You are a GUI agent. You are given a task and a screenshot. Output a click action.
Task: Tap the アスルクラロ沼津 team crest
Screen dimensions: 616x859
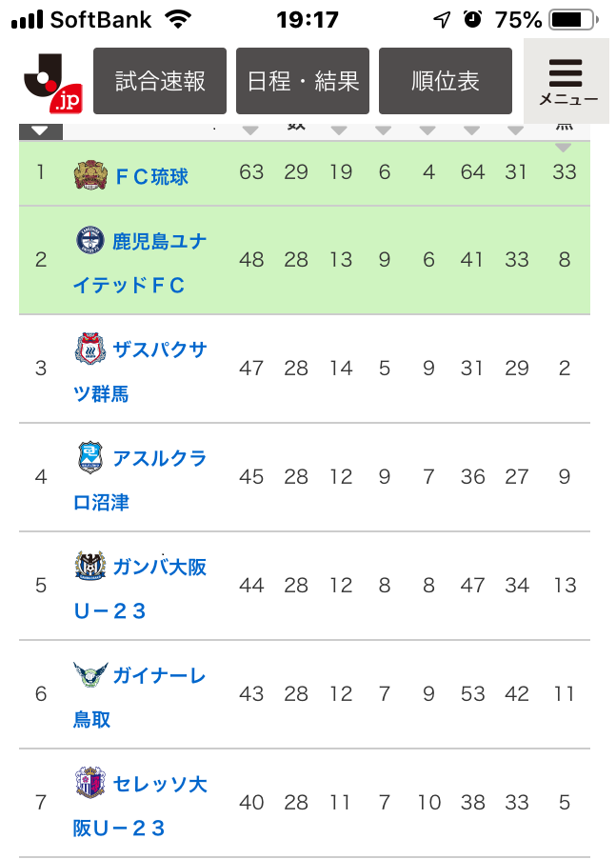click(x=89, y=457)
